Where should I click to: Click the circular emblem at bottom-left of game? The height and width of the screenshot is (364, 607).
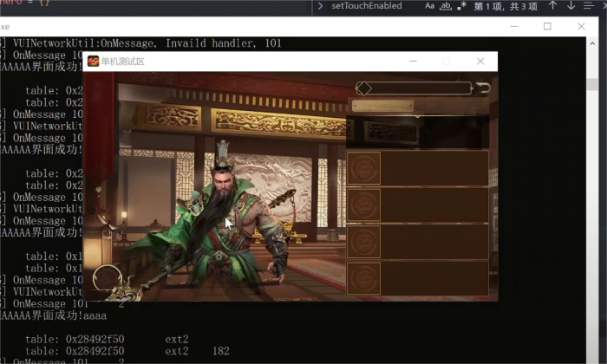[108, 277]
